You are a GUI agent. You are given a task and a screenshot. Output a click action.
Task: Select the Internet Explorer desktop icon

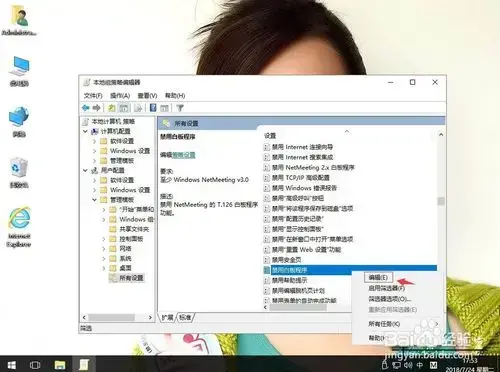coord(19,227)
